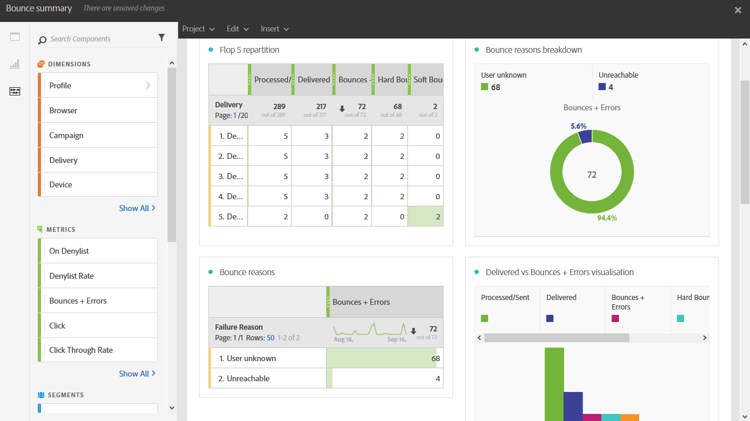This screenshot has height=421, width=750.
Task: Open the Edit menu
Action: (238, 29)
